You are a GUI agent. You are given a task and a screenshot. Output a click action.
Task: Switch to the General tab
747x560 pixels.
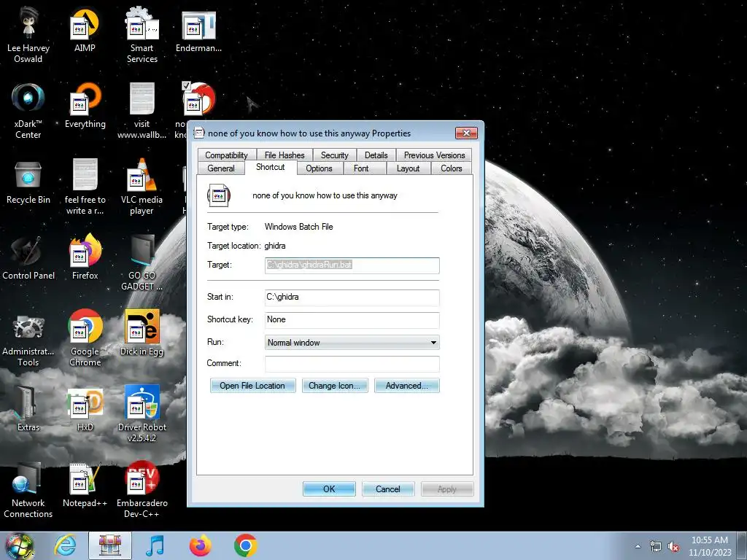coord(221,168)
